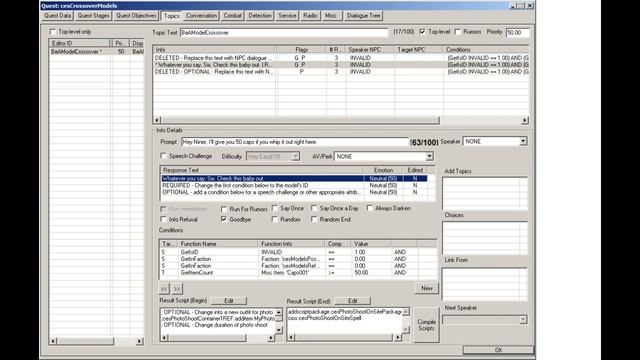Select the GetItemCount condition row
The height and width of the screenshot is (360, 640).
pyautogui.click(x=298, y=273)
